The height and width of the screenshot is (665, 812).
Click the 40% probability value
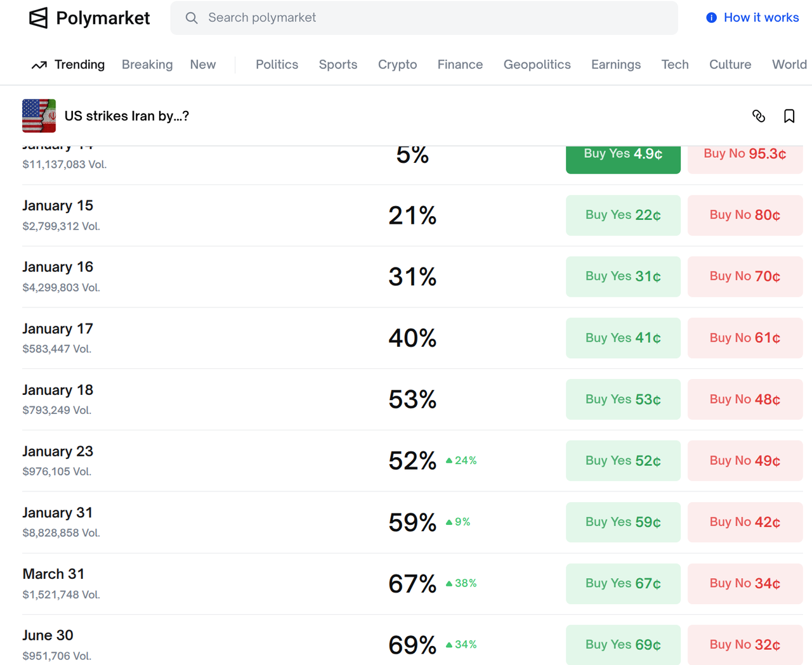point(412,338)
